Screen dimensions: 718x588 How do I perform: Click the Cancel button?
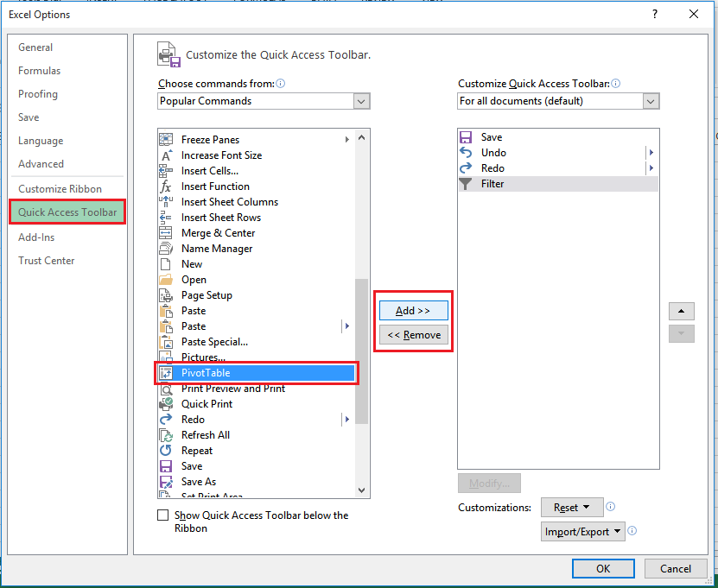point(676,568)
